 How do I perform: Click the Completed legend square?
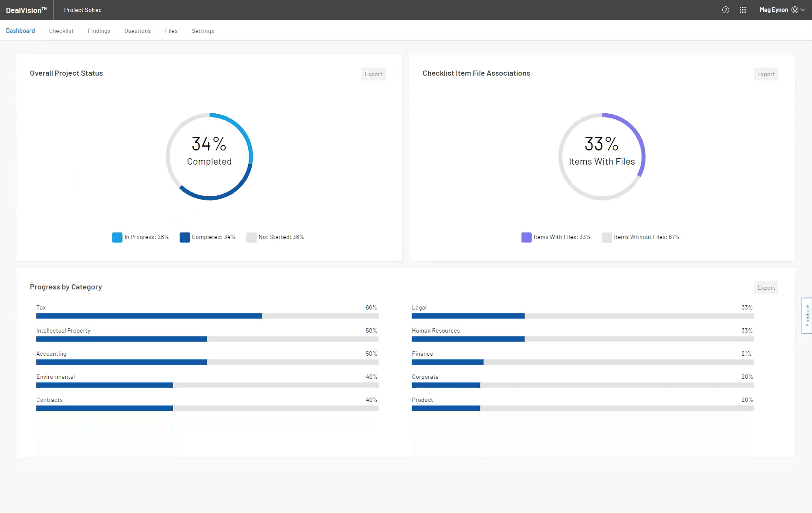(185, 237)
